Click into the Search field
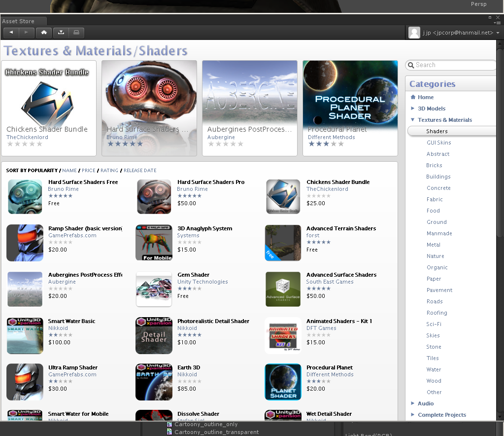Image resolution: width=504 pixels, height=436 pixels. [x=451, y=65]
